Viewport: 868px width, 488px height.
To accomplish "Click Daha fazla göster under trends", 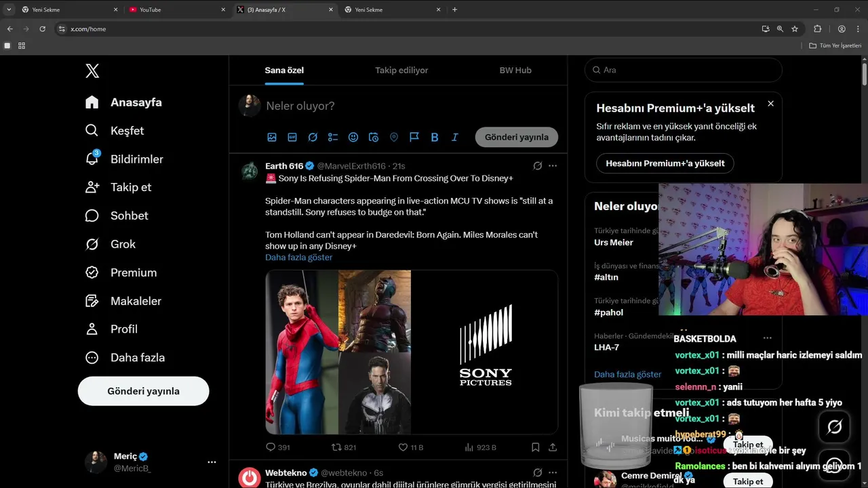I will click(x=627, y=374).
